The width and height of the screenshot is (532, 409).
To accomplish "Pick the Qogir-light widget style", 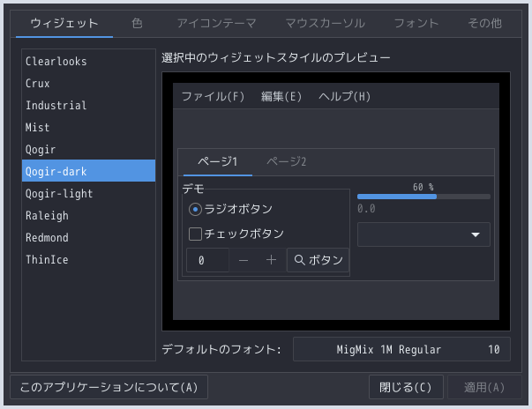I will [x=88, y=194].
